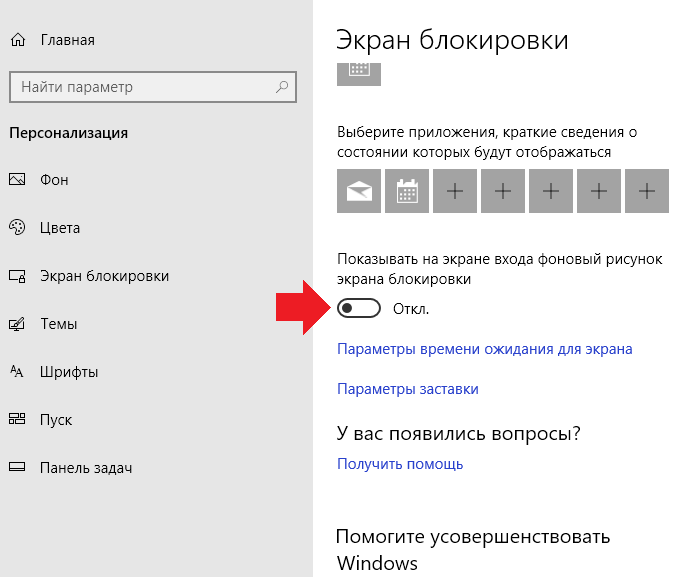Click the У вас появились вопросы? heading
The image size is (700, 577).
coord(458,433)
